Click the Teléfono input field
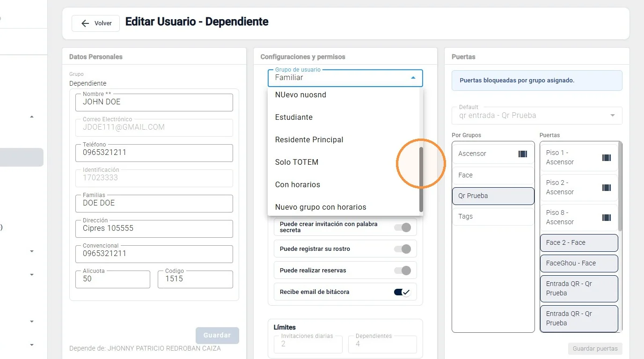Image resolution: width=644 pixels, height=359 pixels. click(x=154, y=153)
